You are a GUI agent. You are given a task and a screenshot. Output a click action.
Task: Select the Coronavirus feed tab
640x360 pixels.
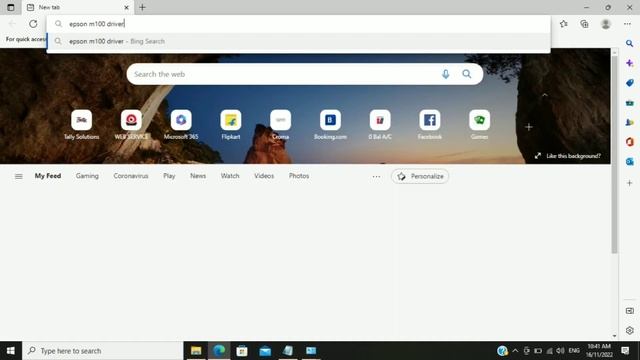[x=131, y=176]
